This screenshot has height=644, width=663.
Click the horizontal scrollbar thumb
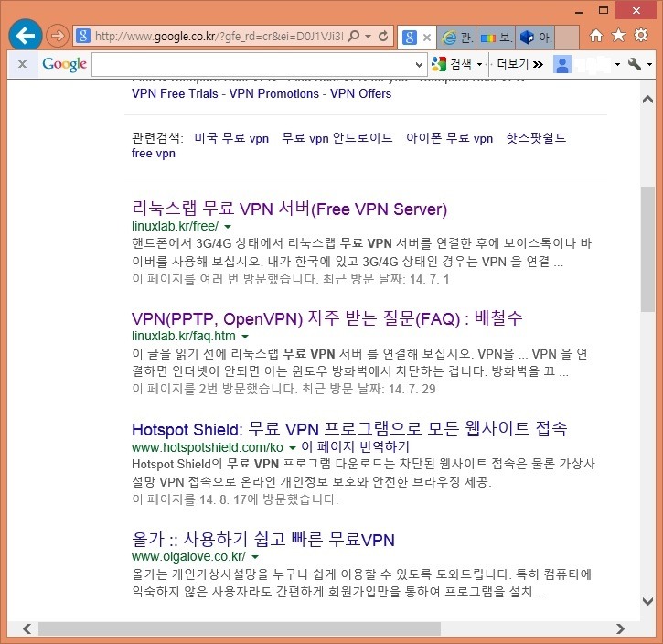tap(240, 628)
